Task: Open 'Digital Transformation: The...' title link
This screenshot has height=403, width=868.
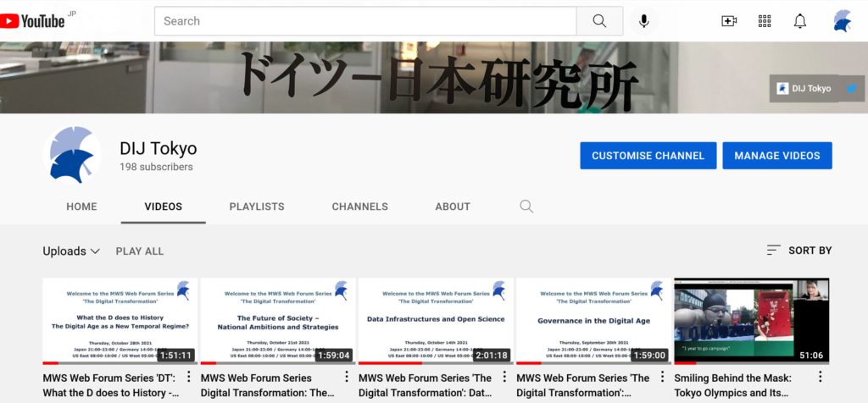Action: [268, 386]
